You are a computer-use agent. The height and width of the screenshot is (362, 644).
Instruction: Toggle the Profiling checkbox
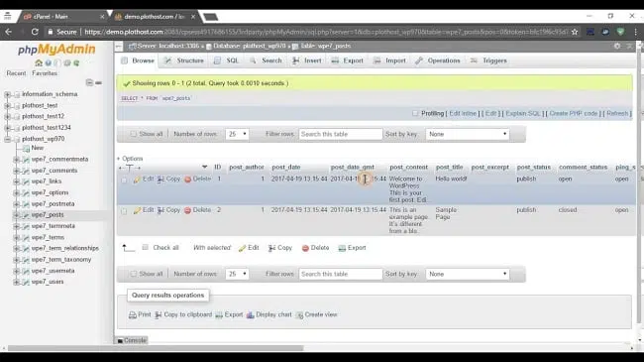[x=415, y=113]
